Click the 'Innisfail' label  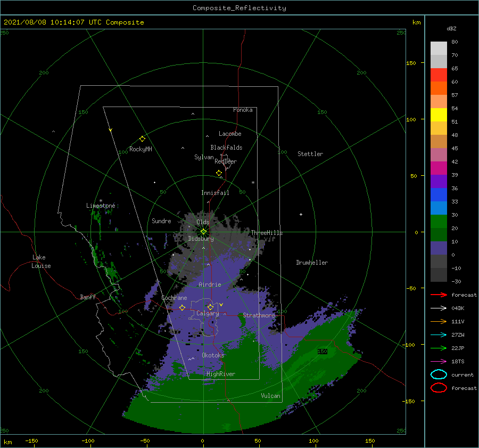(x=215, y=193)
